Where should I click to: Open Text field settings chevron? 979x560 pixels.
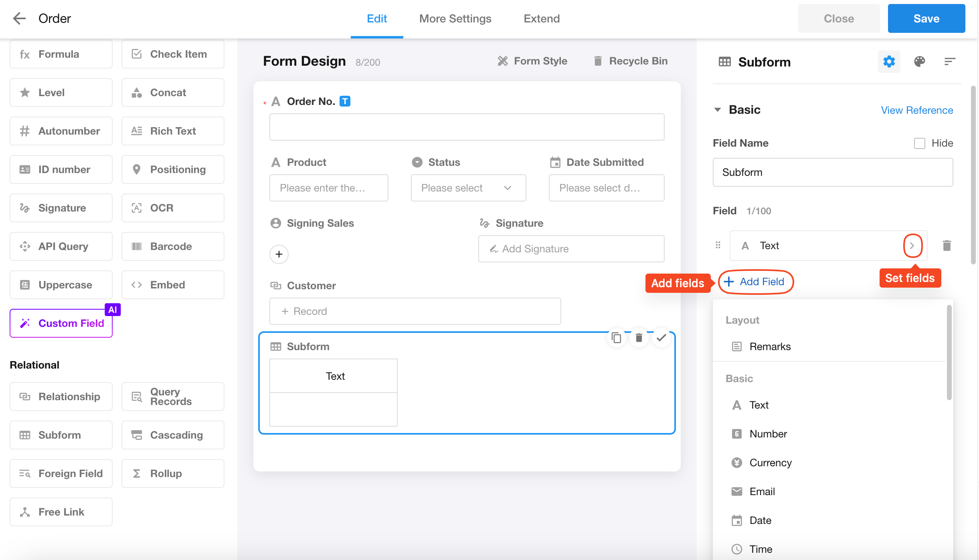(x=912, y=246)
